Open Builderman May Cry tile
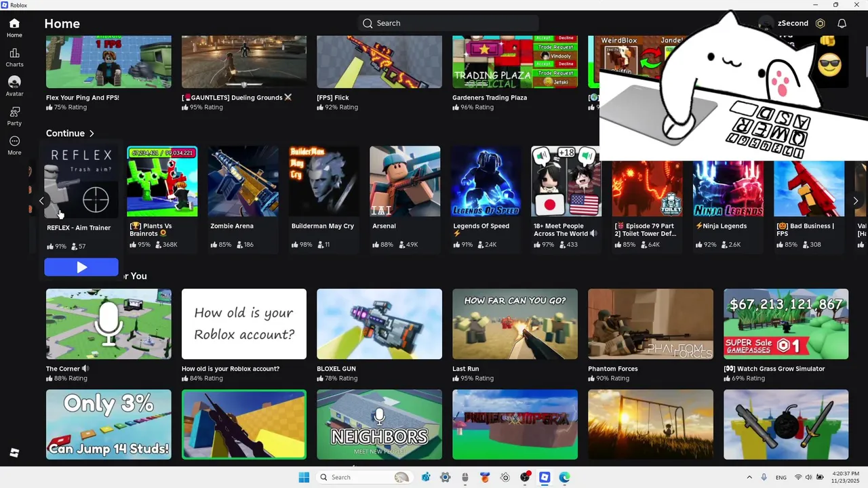The image size is (868, 488). (x=324, y=182)
